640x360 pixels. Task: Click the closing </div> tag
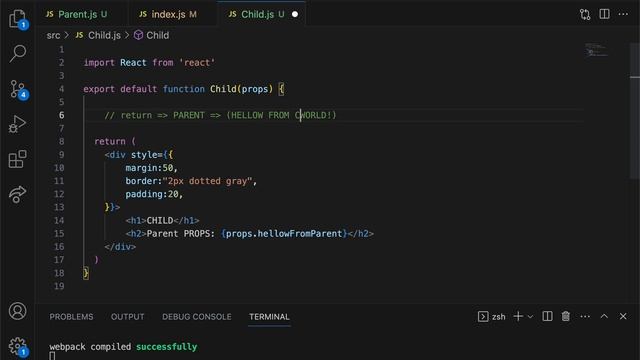(x=120, y=247)
